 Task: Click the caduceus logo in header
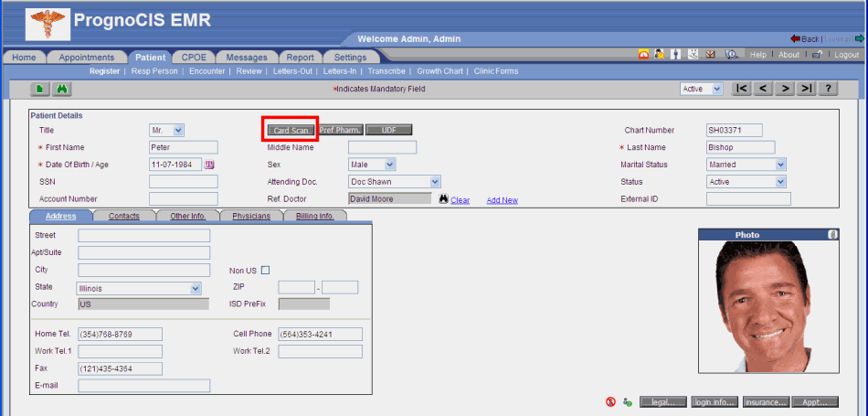point(48,24)
